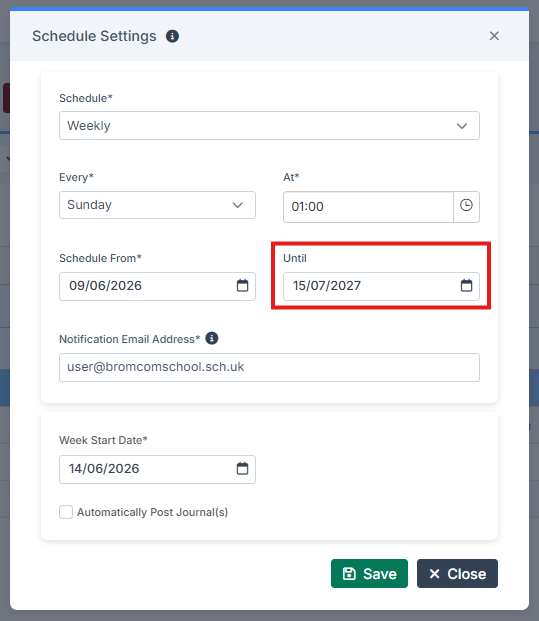The height and width of the screenshot is (621, 539).
Task: Click the floppy disk icon on Save
Action: click(349, 573)
